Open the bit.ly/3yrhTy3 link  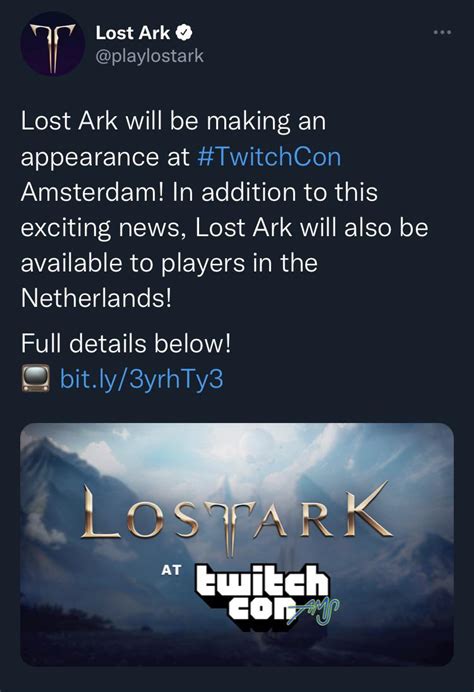141,379
